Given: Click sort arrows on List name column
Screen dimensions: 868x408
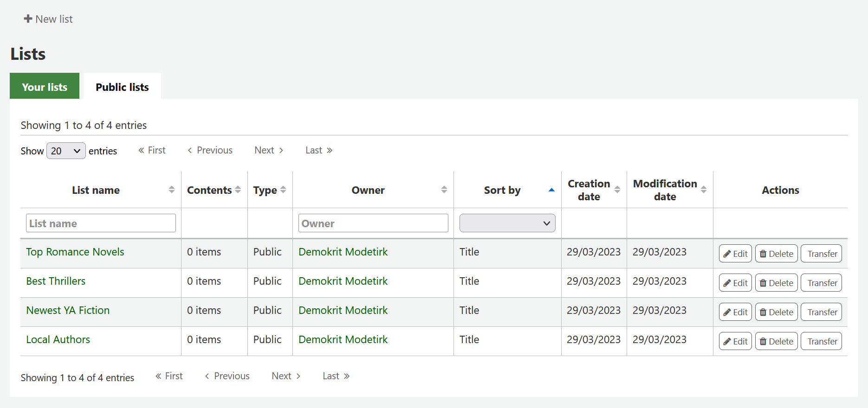Looking at the screenshot, I should (x=172, y=190).
